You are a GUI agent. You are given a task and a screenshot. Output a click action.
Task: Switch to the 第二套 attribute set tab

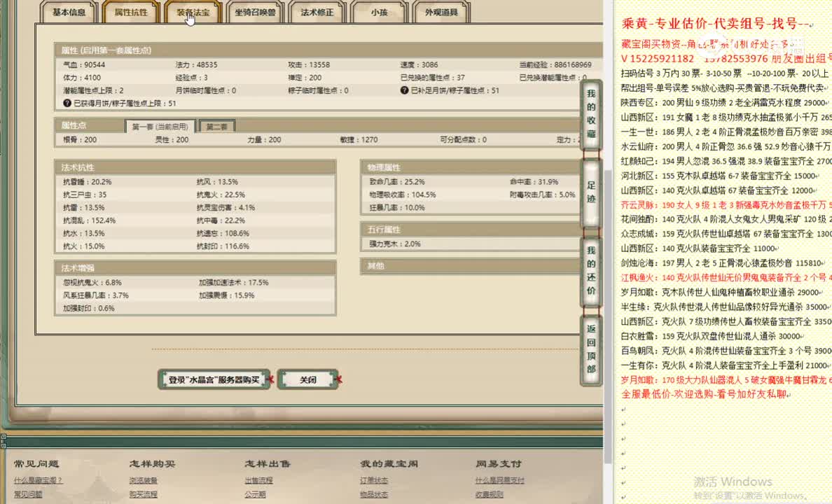(216, 127)
